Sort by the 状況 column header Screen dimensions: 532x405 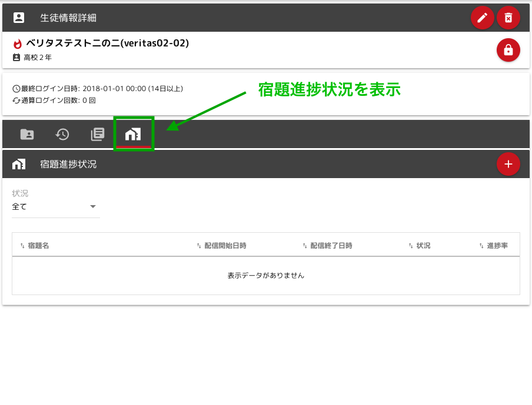click(x=423, y=246)
